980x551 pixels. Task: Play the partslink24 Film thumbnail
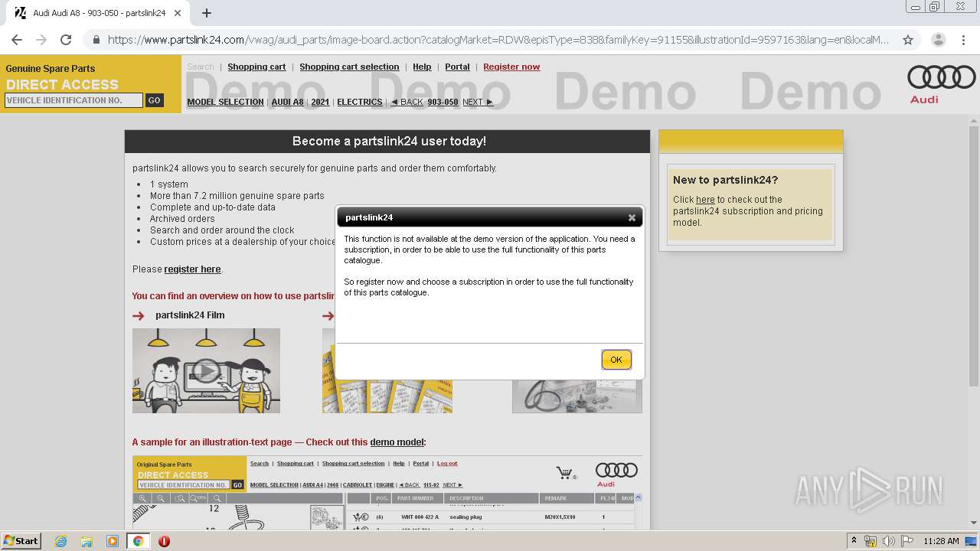point(206,371)
